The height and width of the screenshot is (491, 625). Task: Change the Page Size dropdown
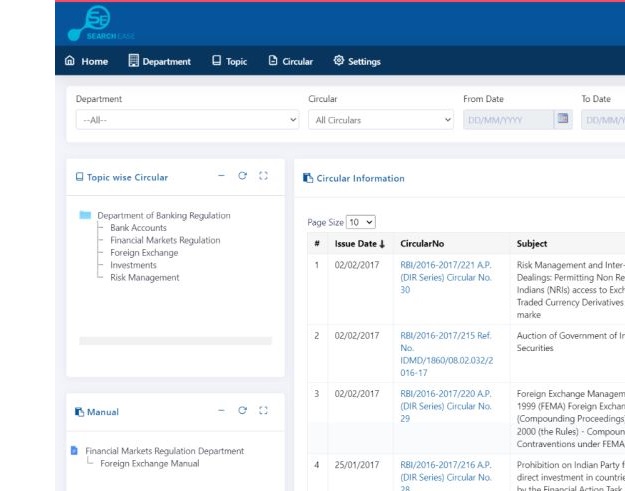pyautogui.click(x=360, y=222)
